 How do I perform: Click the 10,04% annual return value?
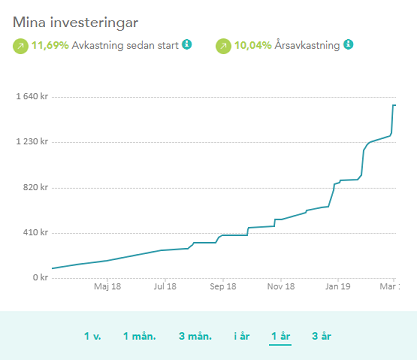point(253,45)
